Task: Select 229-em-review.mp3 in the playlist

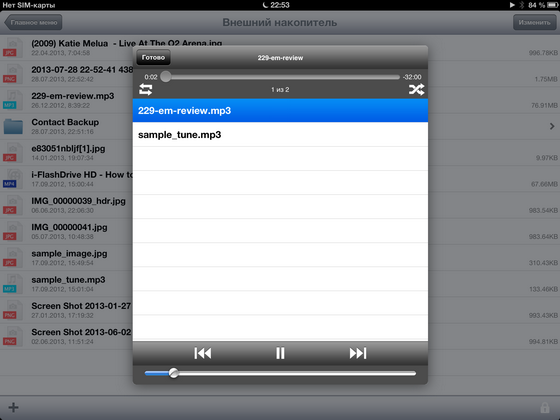Action: point(280,110)
